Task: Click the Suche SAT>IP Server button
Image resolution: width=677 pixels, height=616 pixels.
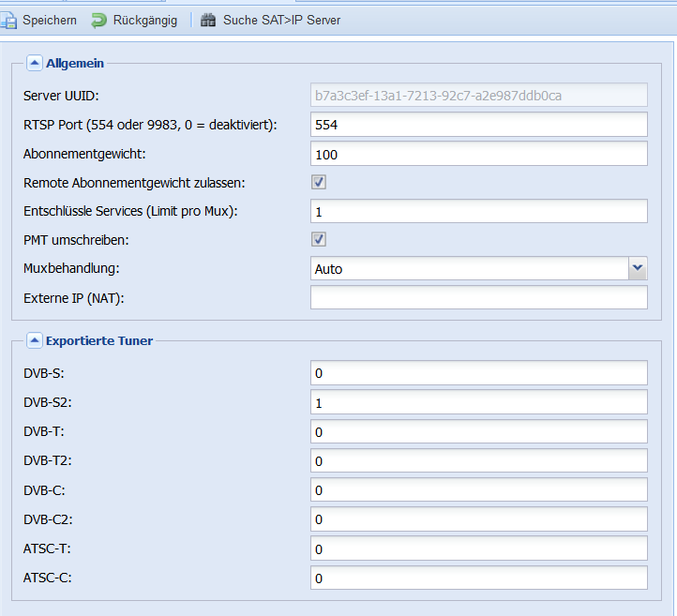Action: tap(271, 20)
